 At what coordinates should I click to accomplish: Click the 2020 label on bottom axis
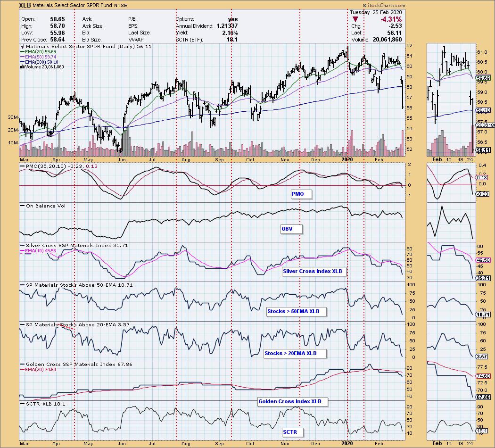(x=347, y=444)
